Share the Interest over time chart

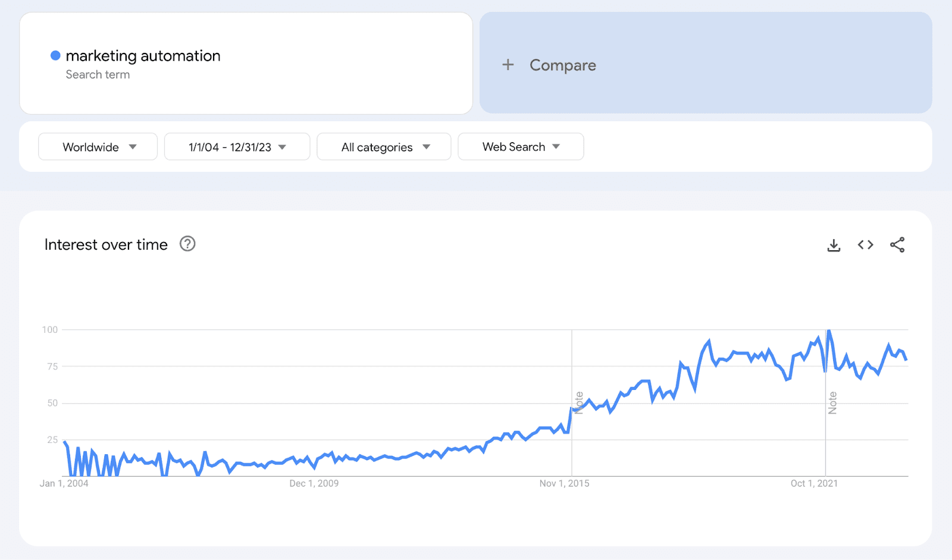click(898, 244)
